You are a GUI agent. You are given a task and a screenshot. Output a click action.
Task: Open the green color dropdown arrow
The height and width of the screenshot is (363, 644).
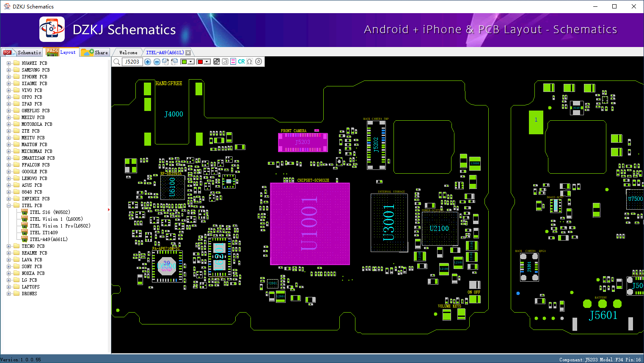191,62
